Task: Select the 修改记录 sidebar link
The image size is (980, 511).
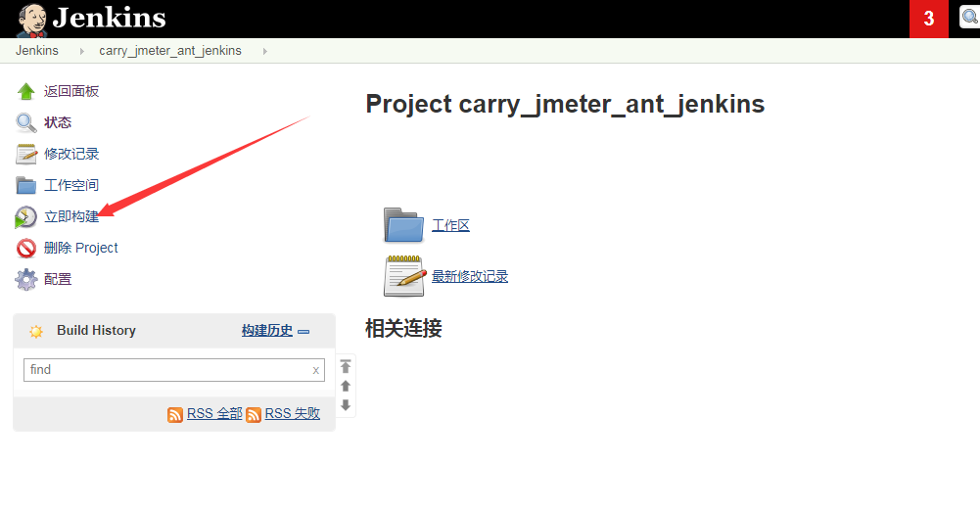Action: tap(71, 154)
